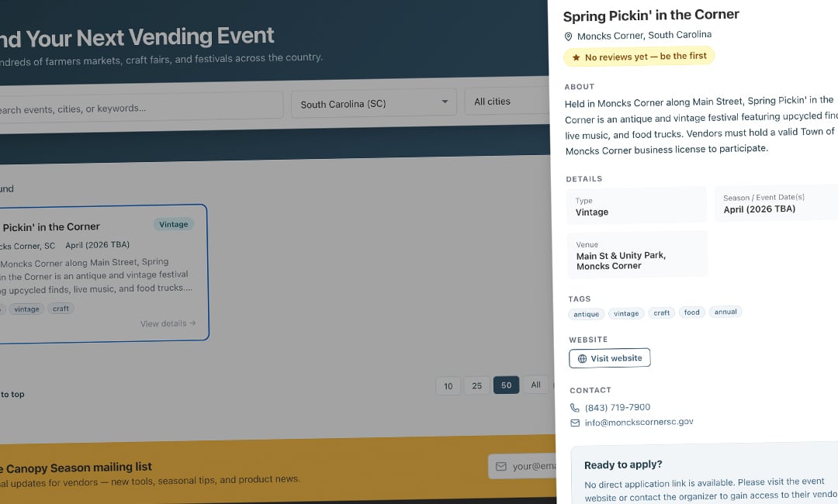
Task: Choose the 50 per page option
Action: click(506, 385)
